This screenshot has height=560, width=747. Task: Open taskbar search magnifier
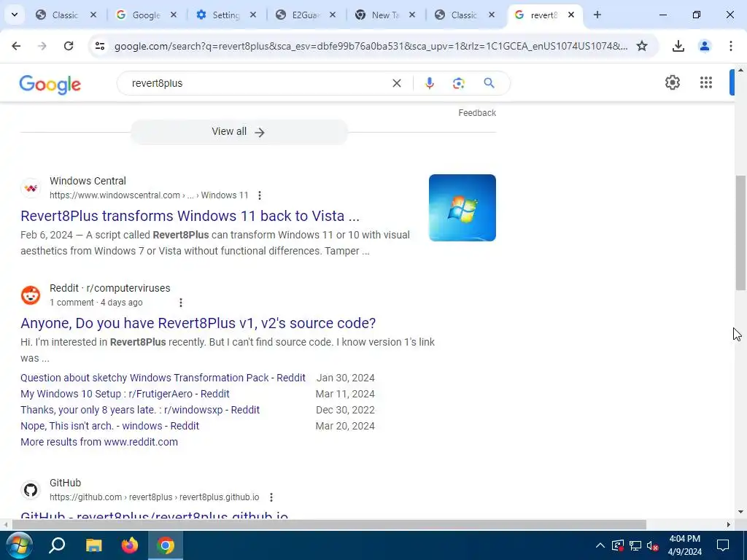pos(57,545)
